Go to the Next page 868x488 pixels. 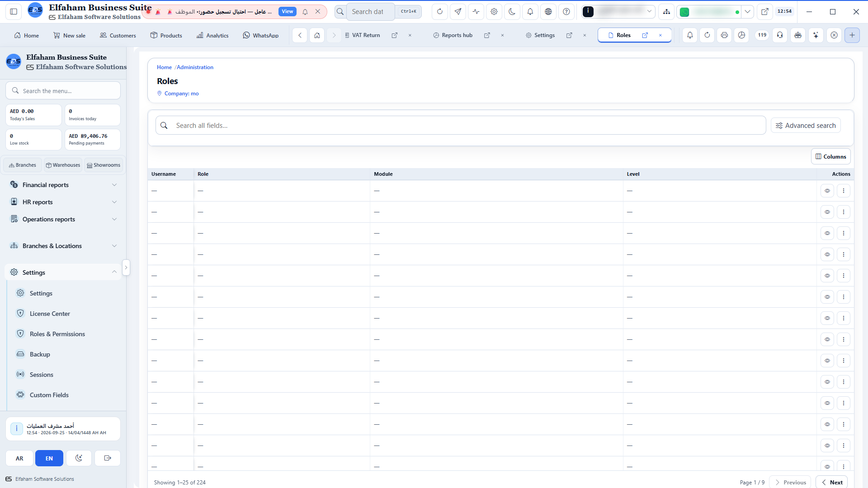[831, 482]
